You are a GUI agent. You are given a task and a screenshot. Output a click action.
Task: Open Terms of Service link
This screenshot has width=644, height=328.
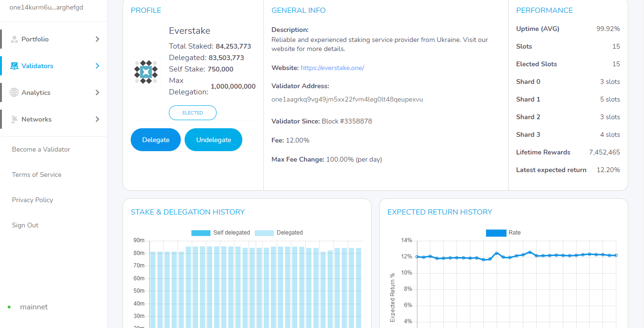point(37,174)
